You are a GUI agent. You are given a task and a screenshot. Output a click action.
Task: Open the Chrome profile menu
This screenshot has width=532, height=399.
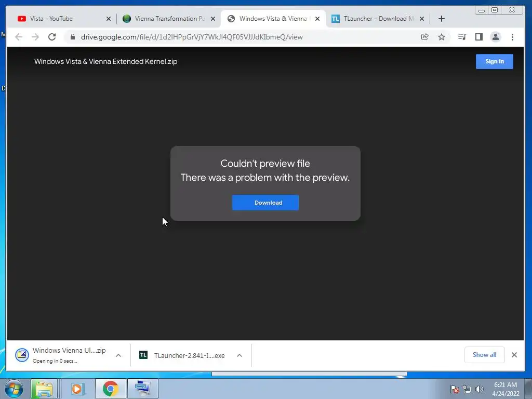point(495,37)
